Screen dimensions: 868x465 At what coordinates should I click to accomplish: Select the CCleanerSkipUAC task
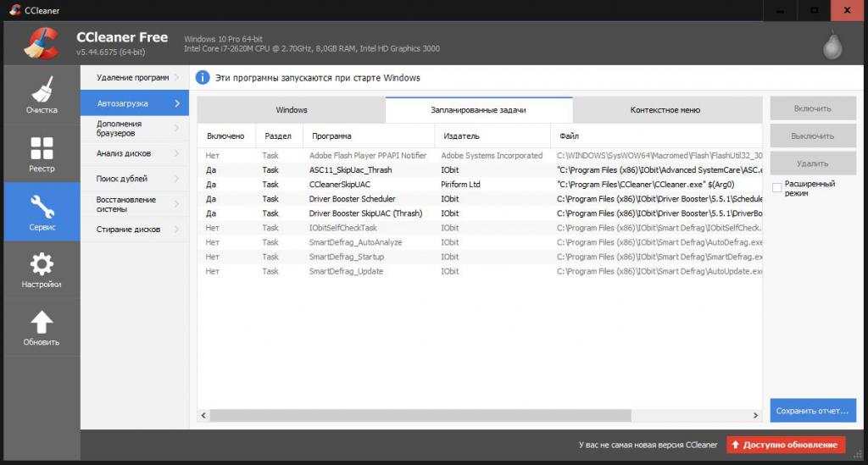coord(480,184)
